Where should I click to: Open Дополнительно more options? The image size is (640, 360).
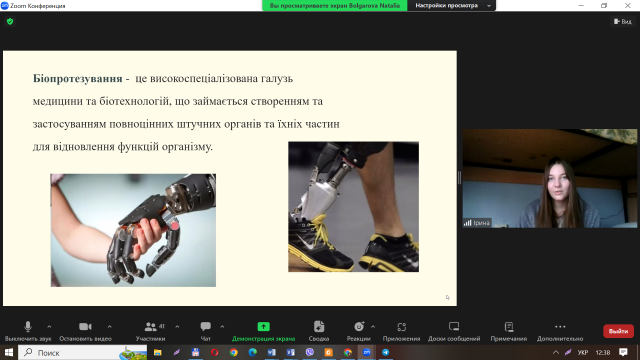(560, 331)
